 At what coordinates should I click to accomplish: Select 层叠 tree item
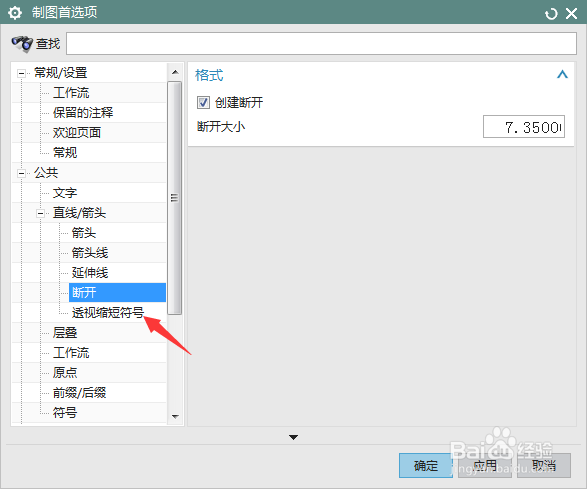pos(65,332)
